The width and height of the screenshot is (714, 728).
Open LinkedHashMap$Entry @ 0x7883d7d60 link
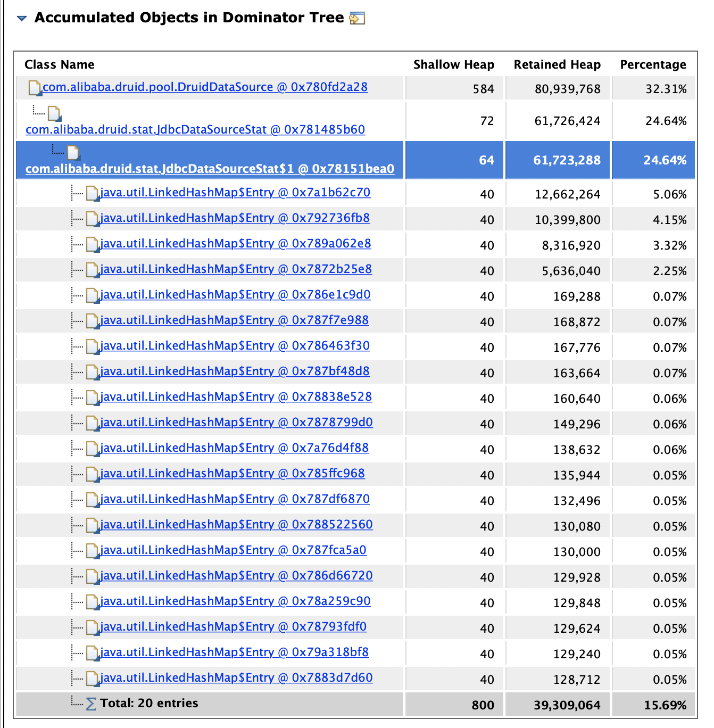[x=236, y=677]
